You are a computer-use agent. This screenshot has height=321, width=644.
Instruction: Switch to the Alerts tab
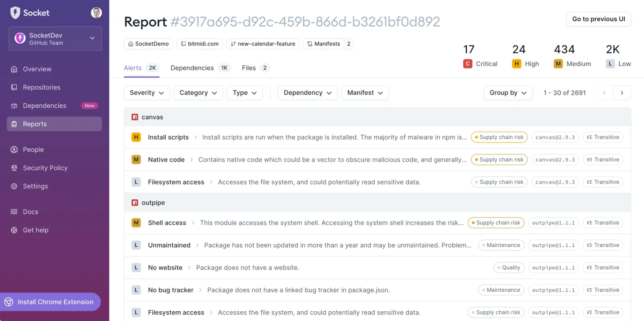click(x=141, y=68)
